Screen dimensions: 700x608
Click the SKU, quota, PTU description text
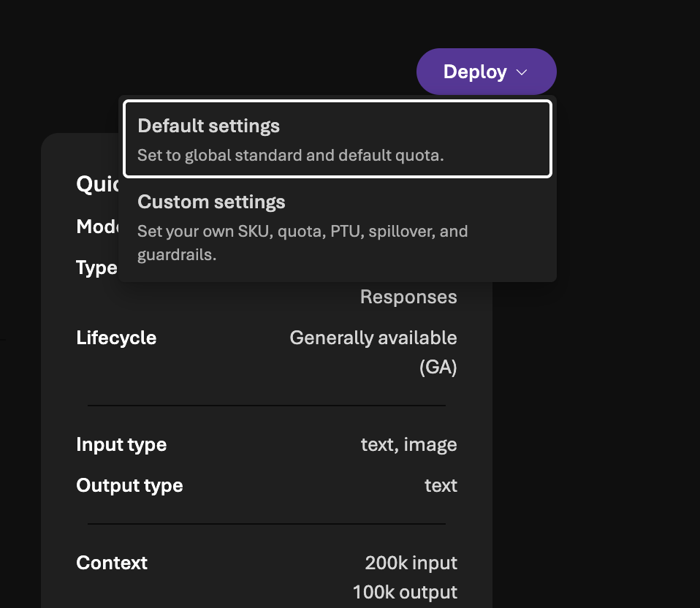[302, 232]
